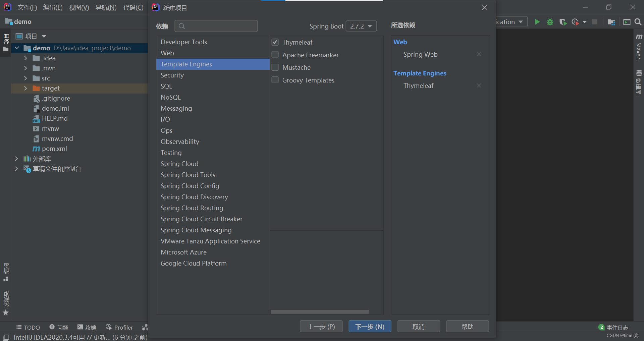The image size is (644, 341).
Task: Expand the src folder
Action: [25, 78]
